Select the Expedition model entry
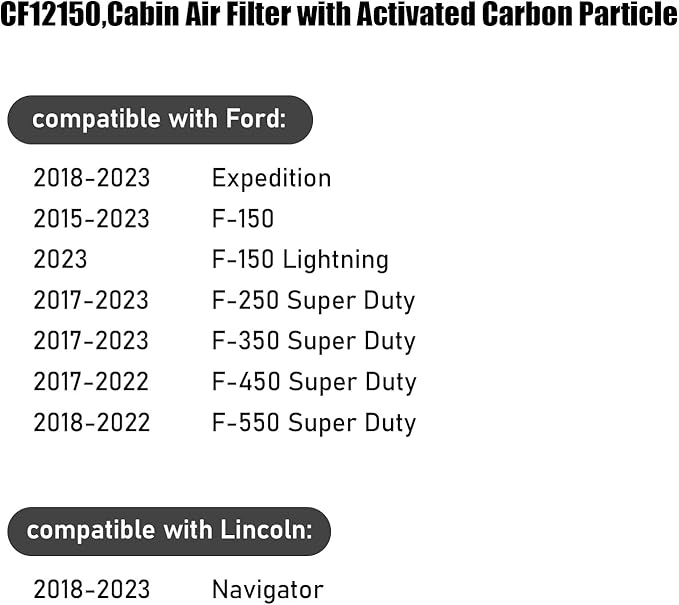Image resolution: width=679 pixels, height=605 pixels. [271, 178]
